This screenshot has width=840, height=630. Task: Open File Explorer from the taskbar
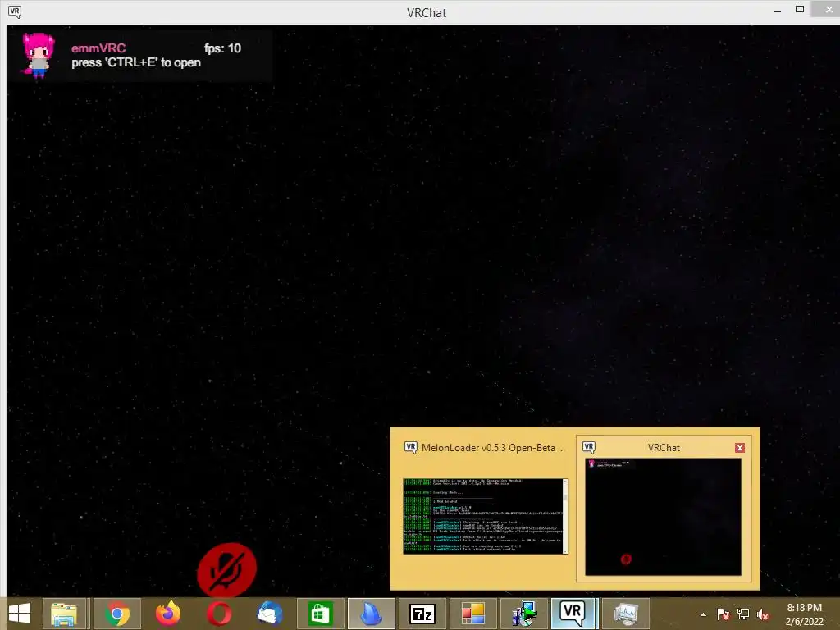64,614
